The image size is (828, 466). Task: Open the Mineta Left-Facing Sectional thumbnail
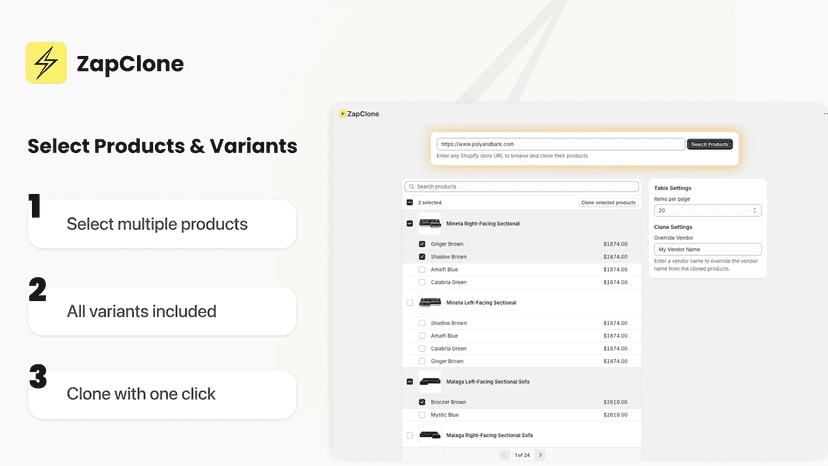tap(430, 303)
